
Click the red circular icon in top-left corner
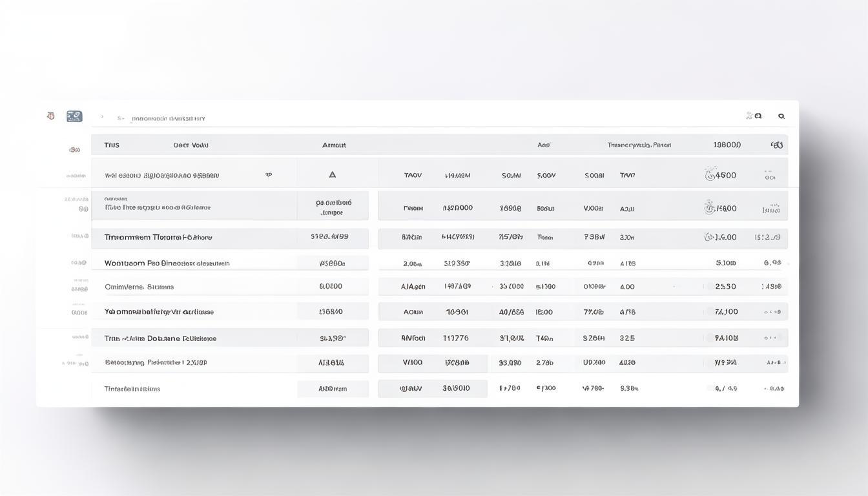[50, 116]
